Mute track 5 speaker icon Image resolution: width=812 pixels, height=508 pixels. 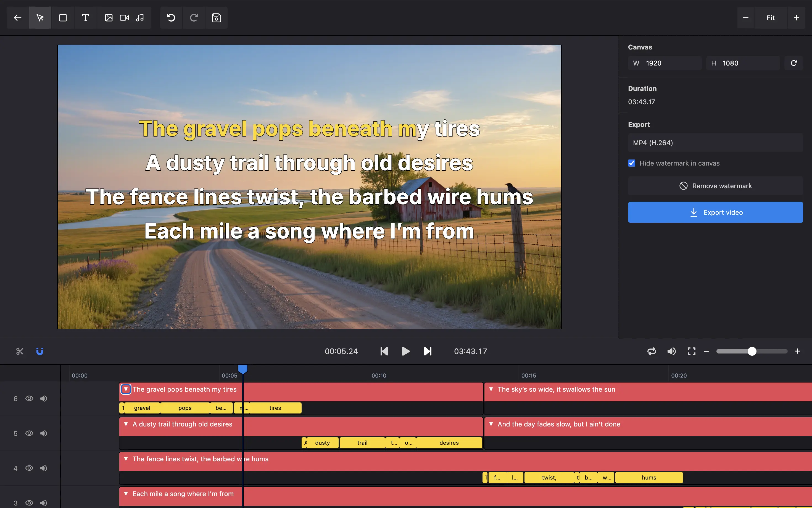(44, 433)
